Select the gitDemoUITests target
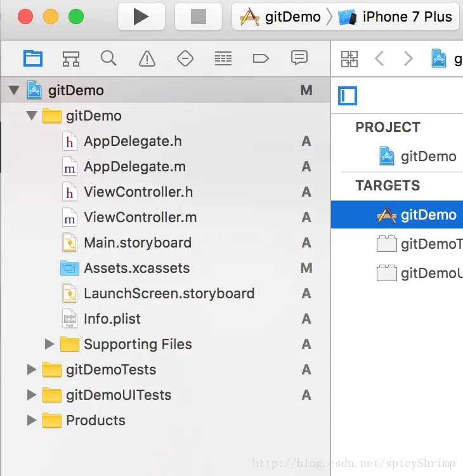The width and height of the screenshot is (463, 476). click(x=397, y=273)
